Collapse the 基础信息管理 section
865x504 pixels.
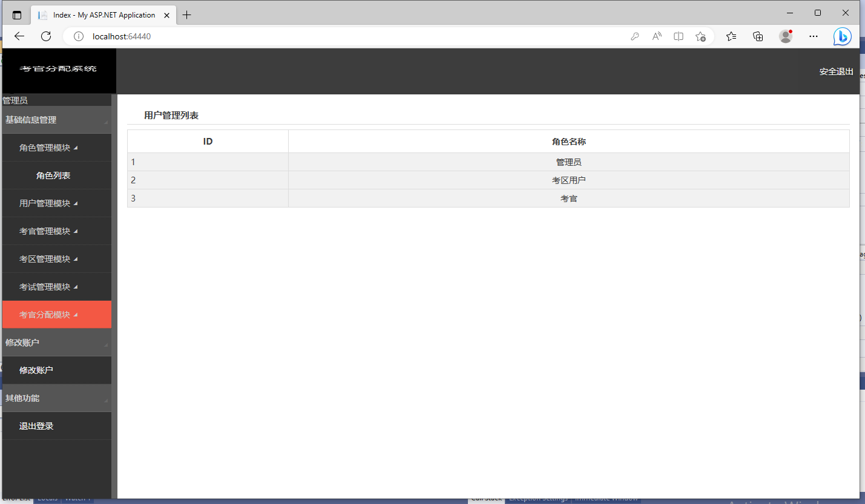[57, 120]
